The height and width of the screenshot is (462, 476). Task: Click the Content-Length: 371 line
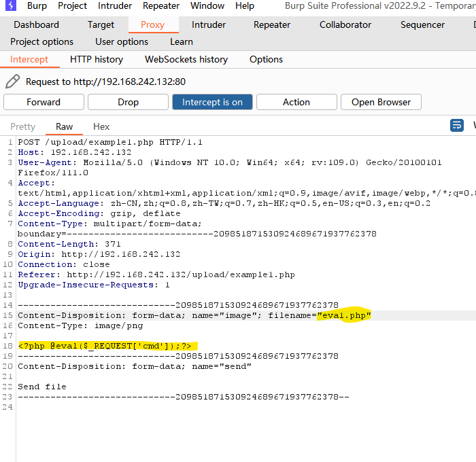pyautogui.click(x=69, y=244)
